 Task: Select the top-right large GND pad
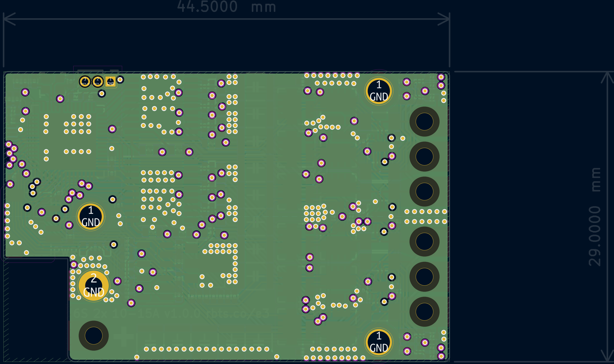379,91
